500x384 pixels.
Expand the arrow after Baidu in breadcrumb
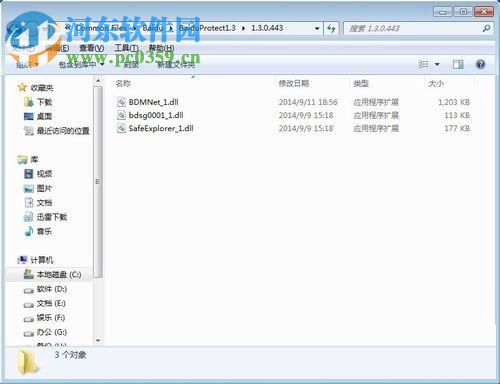(171, 28)
